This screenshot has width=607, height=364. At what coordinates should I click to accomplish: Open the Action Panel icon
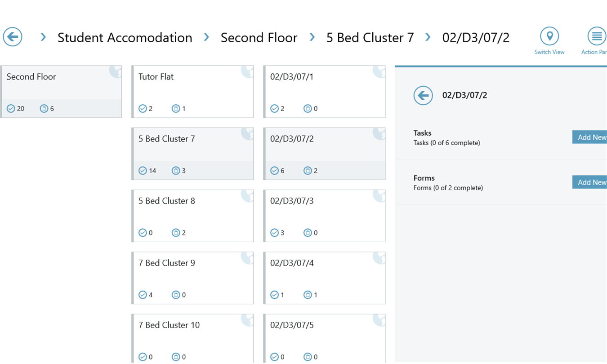596,37
